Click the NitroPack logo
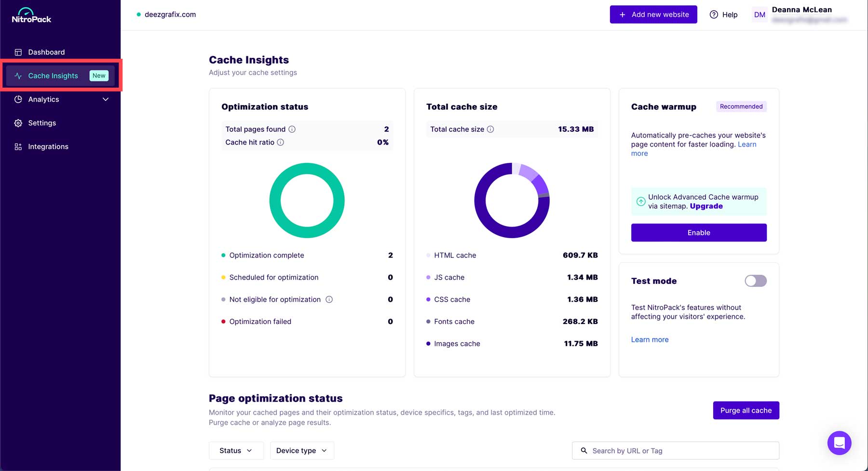 click(31, 16)
